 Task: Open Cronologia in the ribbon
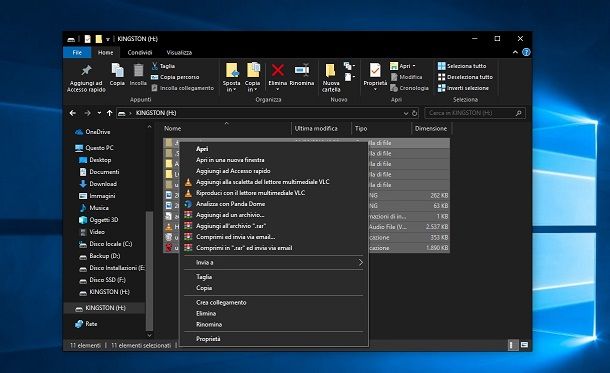click(x=409, y=88)
